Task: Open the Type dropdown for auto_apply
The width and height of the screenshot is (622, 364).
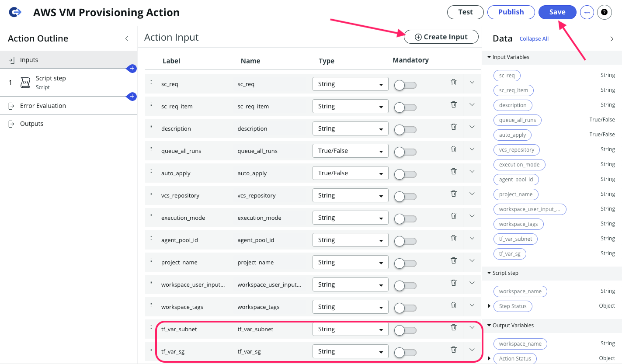Action: [x=350, y=173]
